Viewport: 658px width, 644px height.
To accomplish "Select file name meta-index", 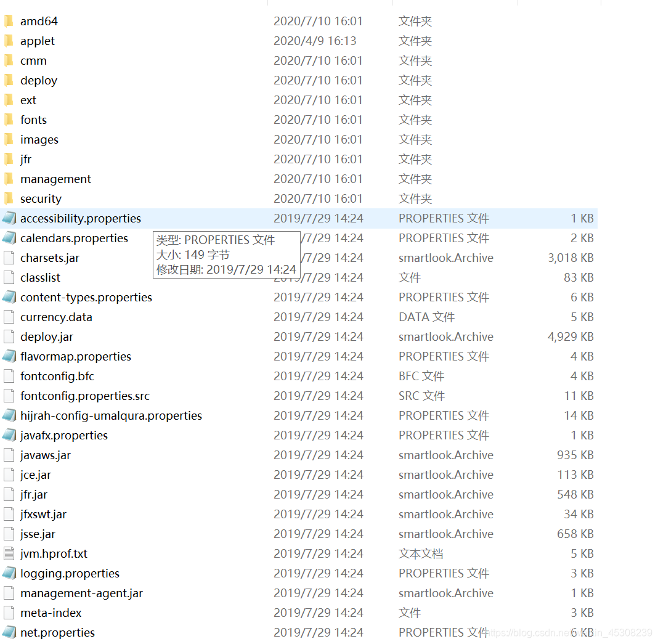I will click(51, 613).
